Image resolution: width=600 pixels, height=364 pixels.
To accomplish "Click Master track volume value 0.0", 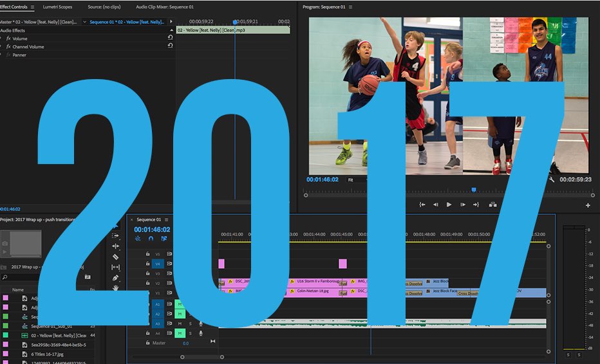I will pos(185,343).
